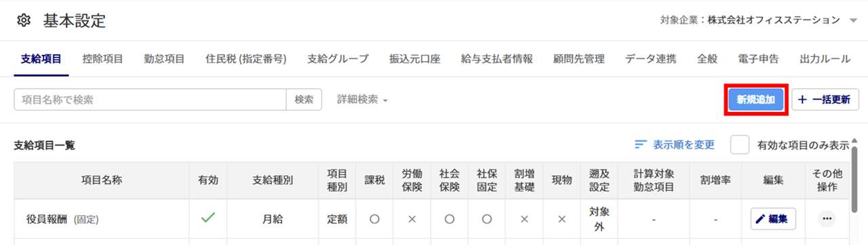
Task: Open the 勤怠項目 tab
Action: click(164, 59)
